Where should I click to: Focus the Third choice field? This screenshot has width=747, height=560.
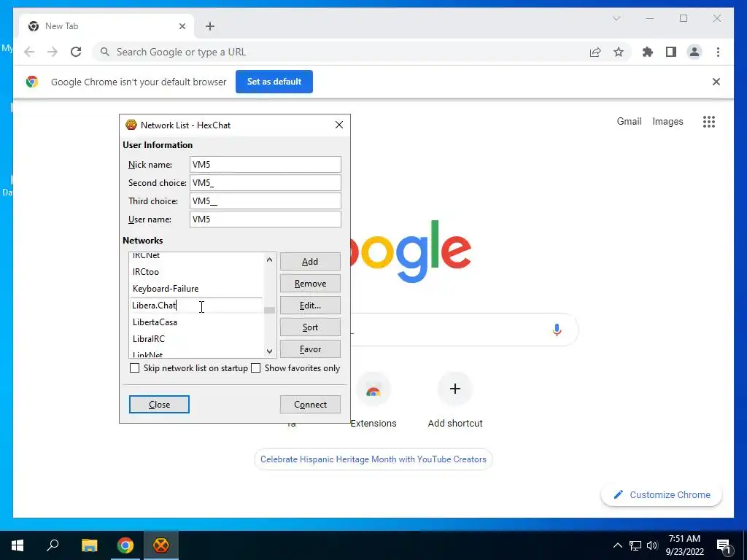coord(266,201)
